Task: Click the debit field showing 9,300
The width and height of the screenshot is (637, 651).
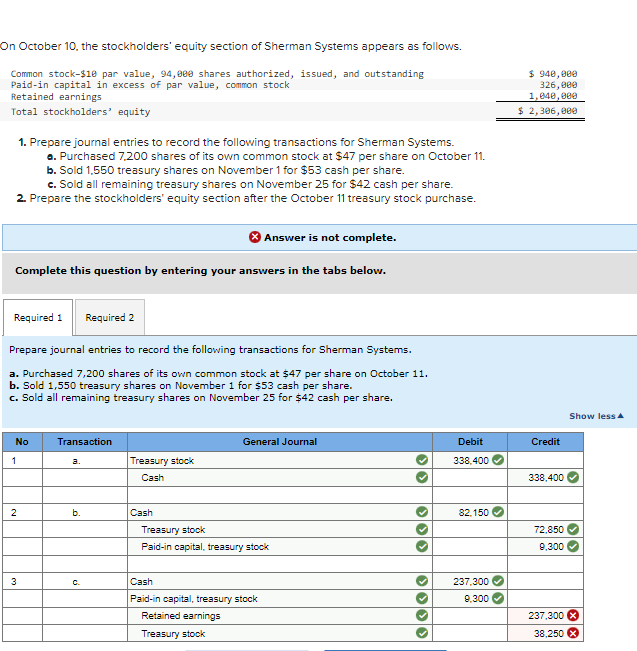Action: click(470, 598)
